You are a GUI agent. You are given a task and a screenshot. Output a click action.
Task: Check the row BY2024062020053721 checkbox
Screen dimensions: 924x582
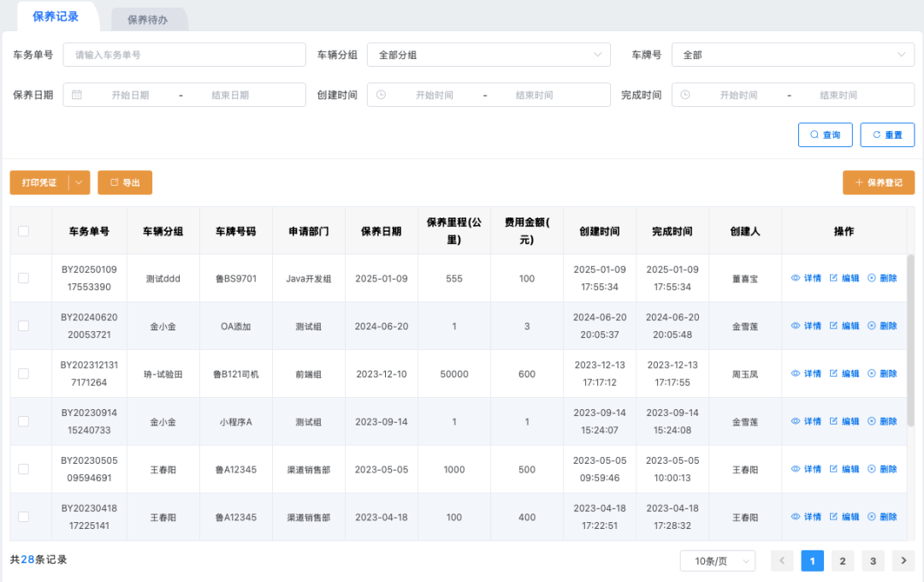coord(24,326)
